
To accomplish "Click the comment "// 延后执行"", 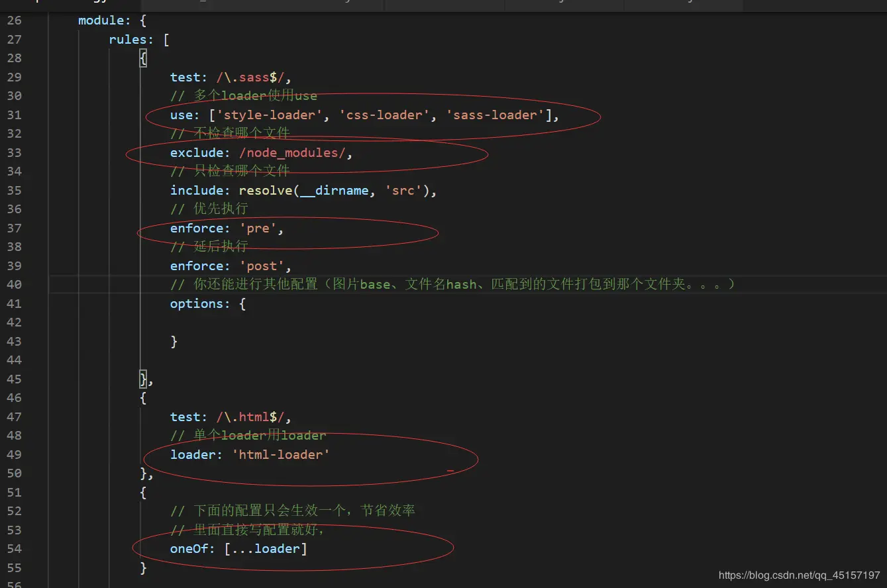I will (209, 247).
